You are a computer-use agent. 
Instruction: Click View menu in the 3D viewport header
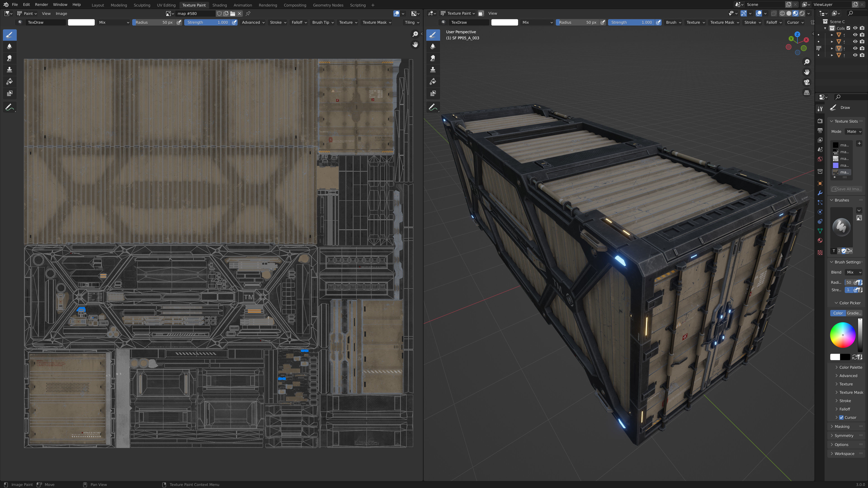(x=492, y=14)
